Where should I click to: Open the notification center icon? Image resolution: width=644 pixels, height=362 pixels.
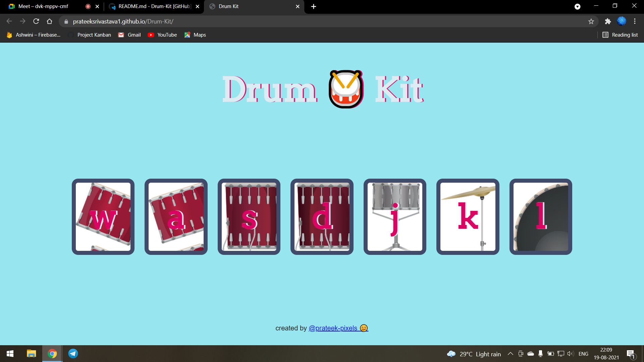tap(631, 354)
